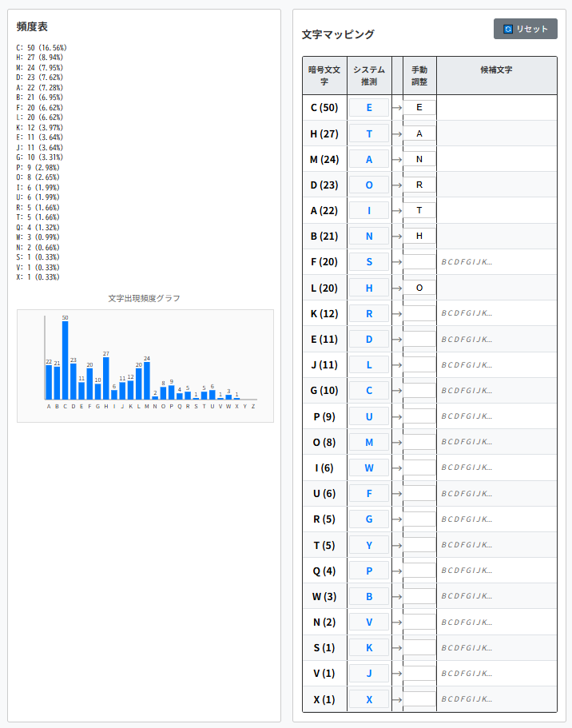Expand candidate letters for cipher O (8)
The width and height of the screenshot is (572, 728).
(x=467, y=442)
